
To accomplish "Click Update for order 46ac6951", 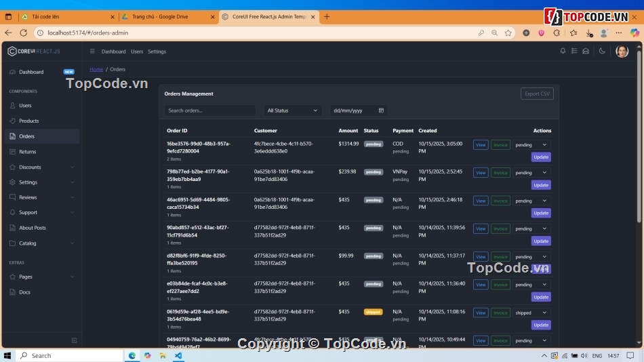I will pyautogui.click(x=541, y=213).
